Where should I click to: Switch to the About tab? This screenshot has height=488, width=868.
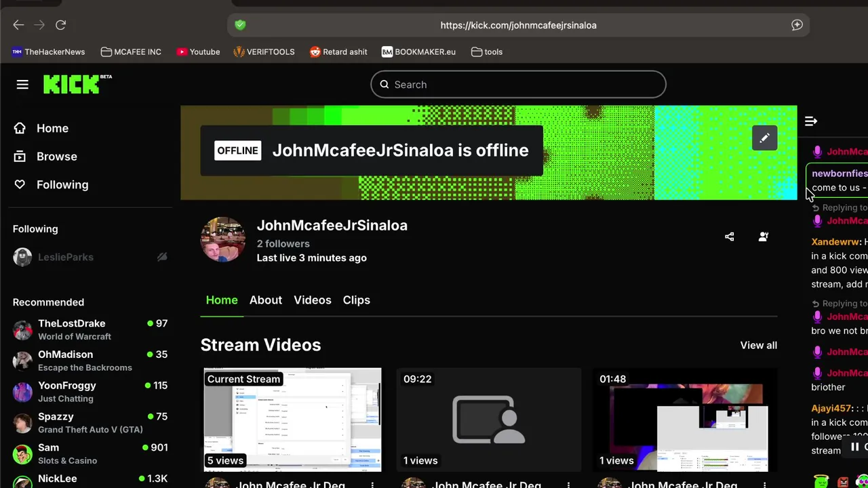coord(266,300)
